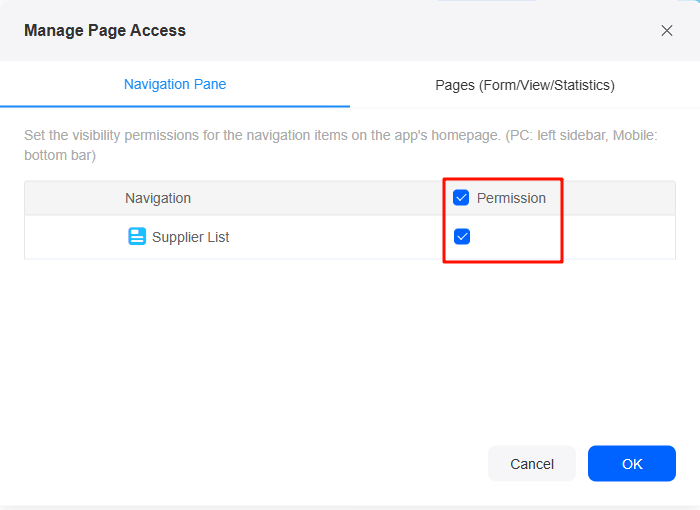
Task: Select the Navigation column header
Action: coord(158,198)
